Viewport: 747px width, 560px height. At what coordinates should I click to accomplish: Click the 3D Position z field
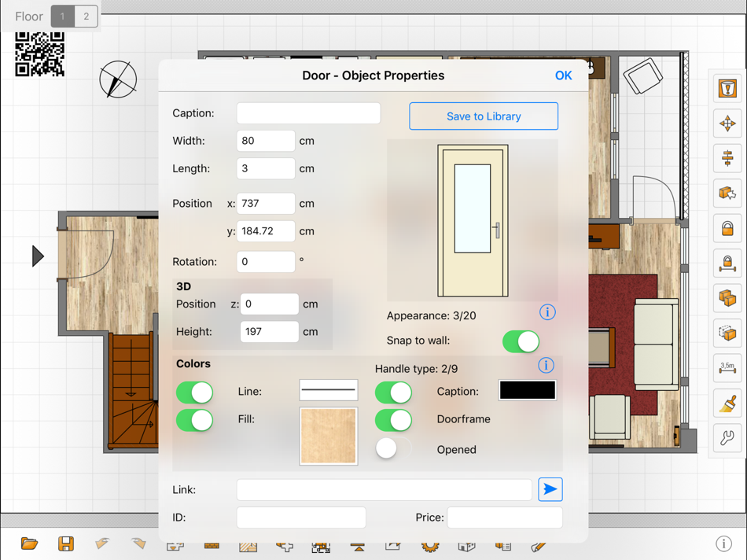(270, 304)
